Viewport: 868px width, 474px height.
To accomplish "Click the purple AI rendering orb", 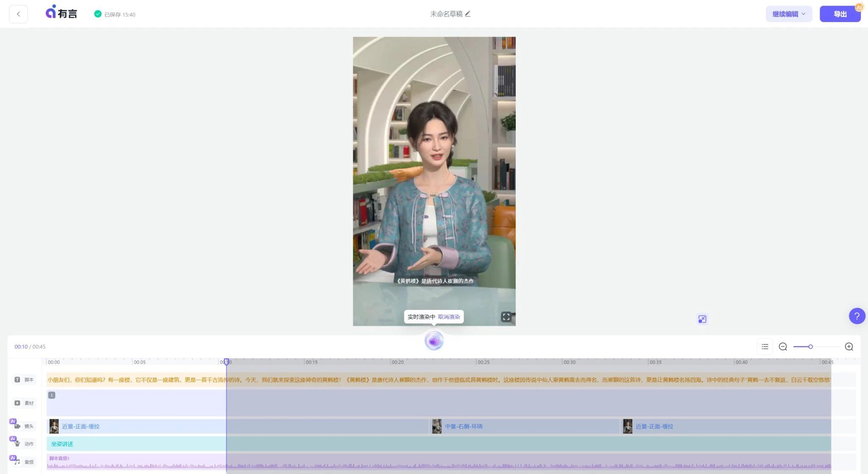I will [434, 341].
